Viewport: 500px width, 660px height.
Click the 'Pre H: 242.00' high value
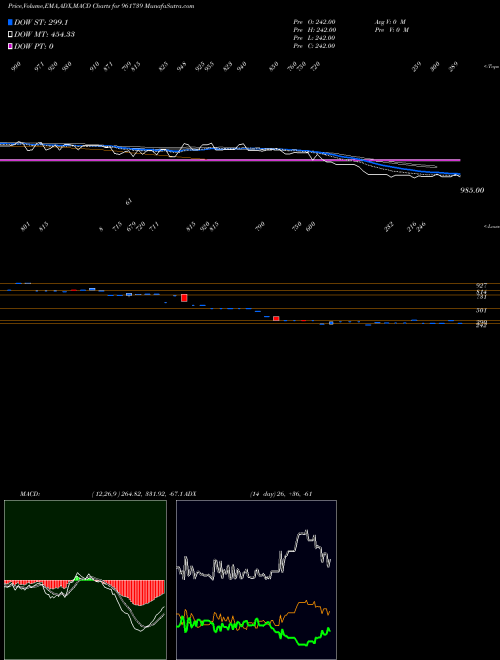[314, 30]
